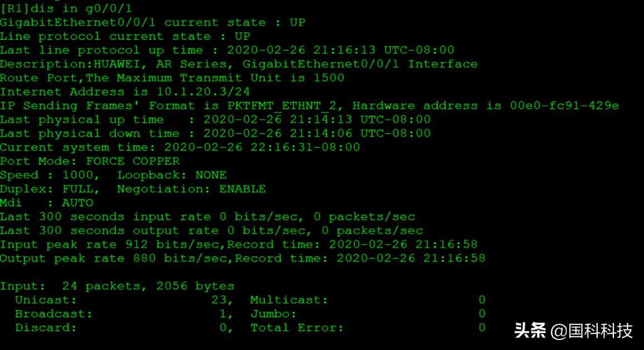
Task: Click the 头条 watermark logo
Action: pos(530,330)
